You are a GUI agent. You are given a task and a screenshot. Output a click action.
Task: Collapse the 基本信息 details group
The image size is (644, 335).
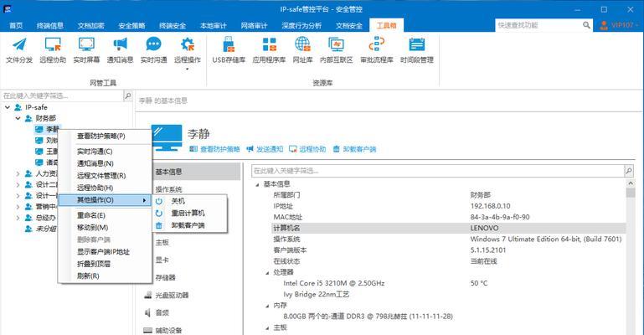(x=258, y=184)
